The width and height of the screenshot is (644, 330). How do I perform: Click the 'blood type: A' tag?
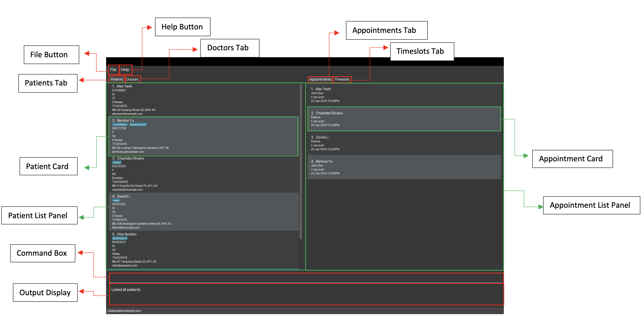coord(120,238)
